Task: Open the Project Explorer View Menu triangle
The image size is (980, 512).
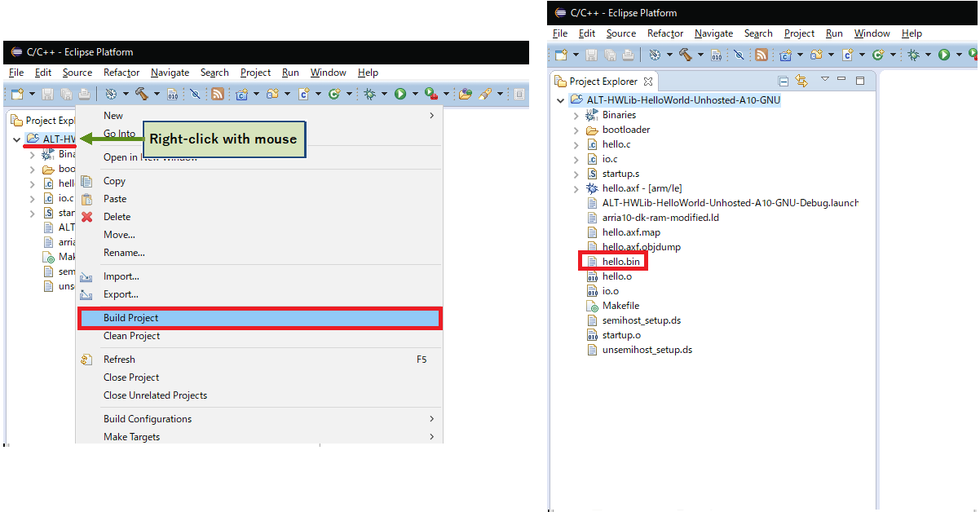Action: pos(824,80)
